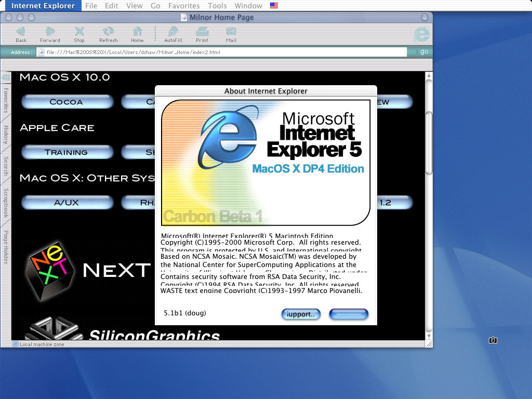This screenshot has width=532, height=399.
Task: Open the Favorites menu
Action: (184, 6)
